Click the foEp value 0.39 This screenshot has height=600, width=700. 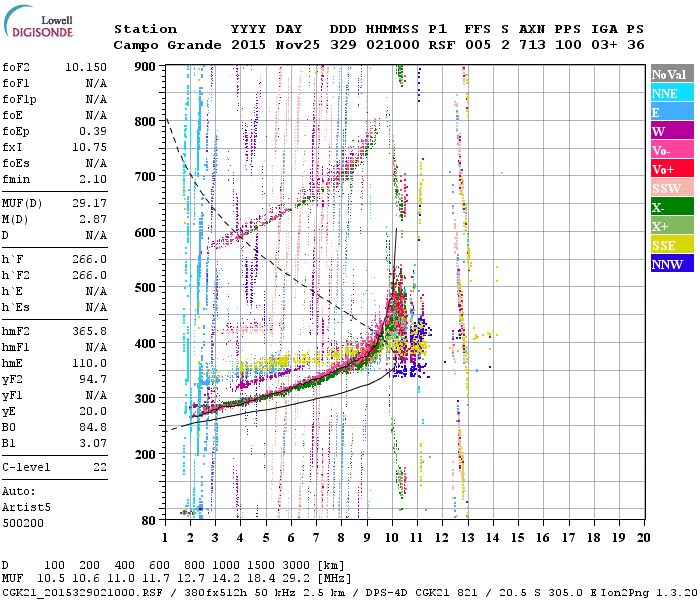pyautogui.click(x=93, y=131)
